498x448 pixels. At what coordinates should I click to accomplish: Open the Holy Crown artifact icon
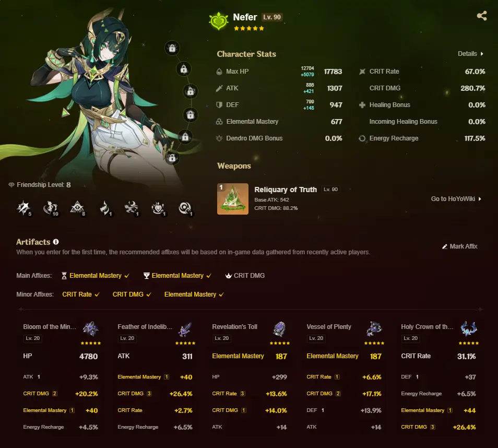pos(469,329)
